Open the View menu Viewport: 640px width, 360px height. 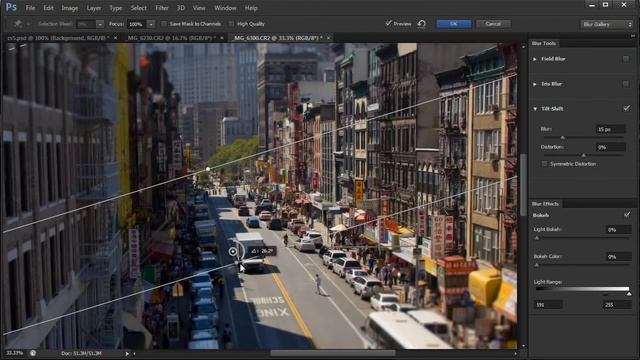199,8
